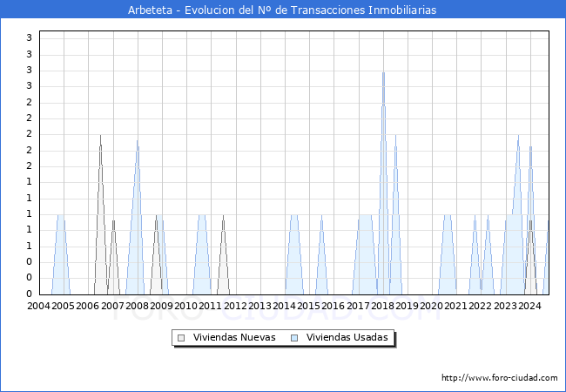
Task: Click the 2013 x-axis label
Action: click(259, 306)
